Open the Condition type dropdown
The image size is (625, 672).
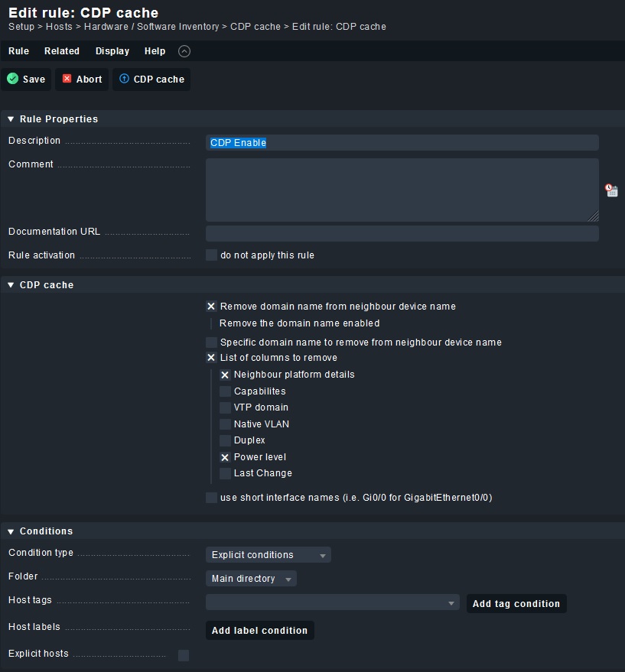pos(268,555)
